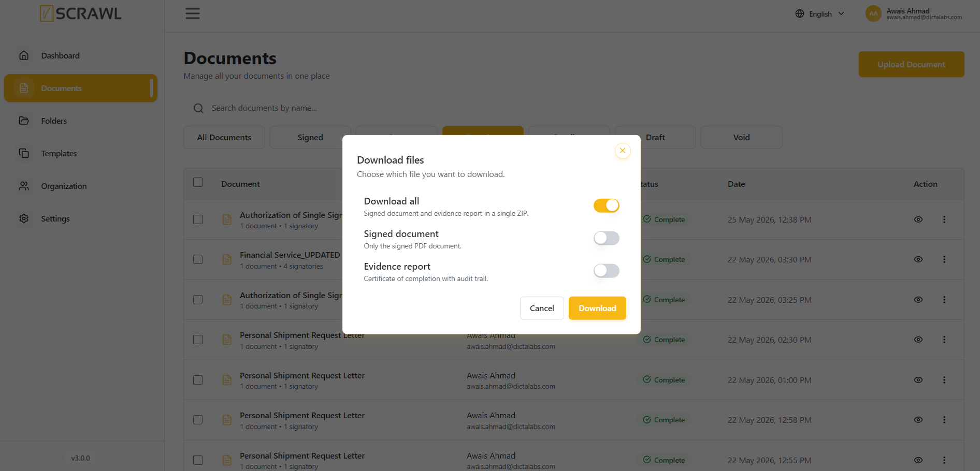Click the yellow Download button
The width and height of the screenshot is (980, 471).
[597, 308]
